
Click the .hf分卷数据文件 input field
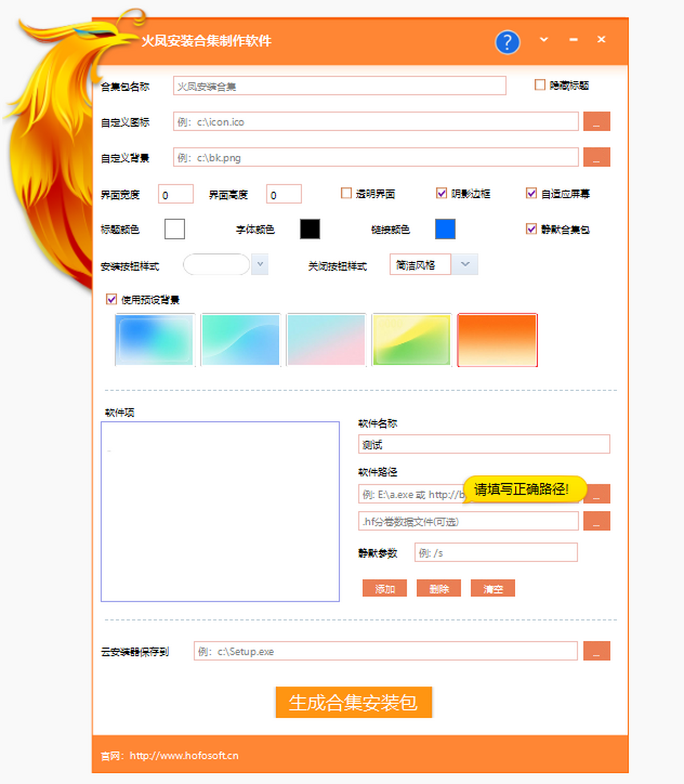click(469, 521)
